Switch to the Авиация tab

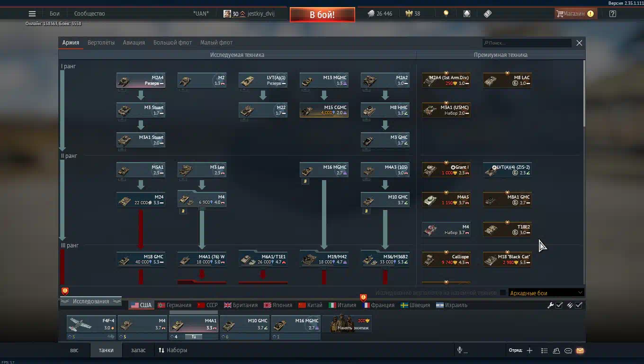pos(134,43)
